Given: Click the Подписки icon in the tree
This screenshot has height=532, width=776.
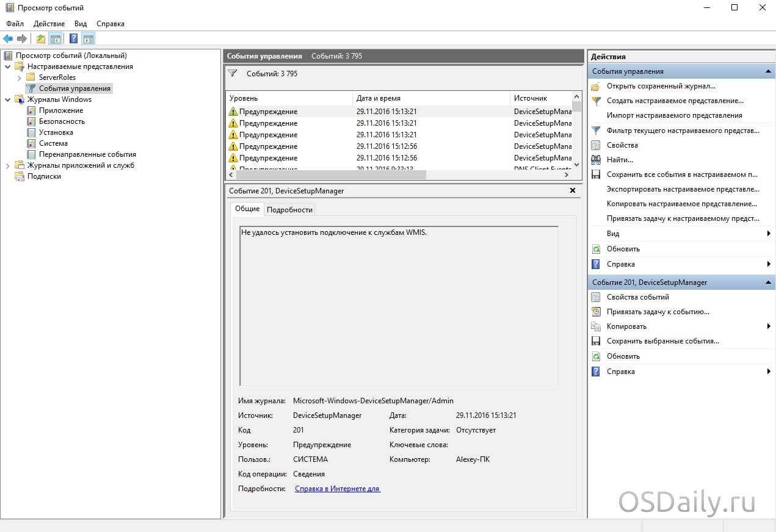Looking at the screenshot, I should (20, 176).
